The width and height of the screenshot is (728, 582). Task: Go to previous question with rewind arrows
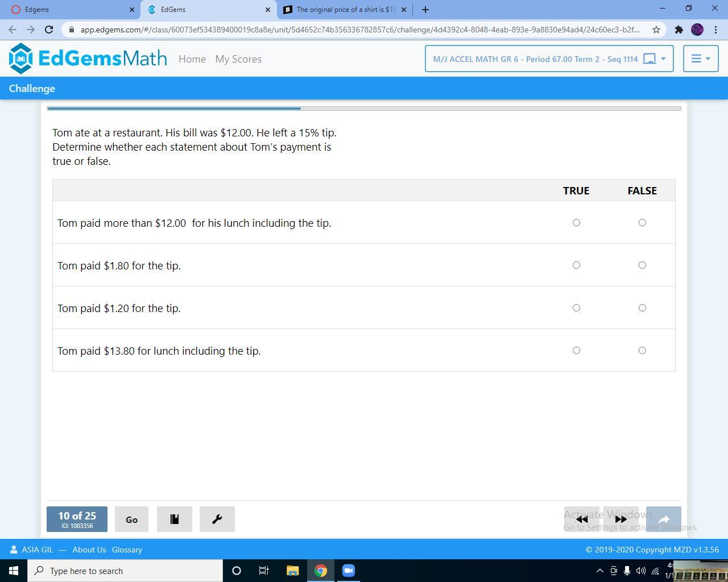[x=581, y=519]
